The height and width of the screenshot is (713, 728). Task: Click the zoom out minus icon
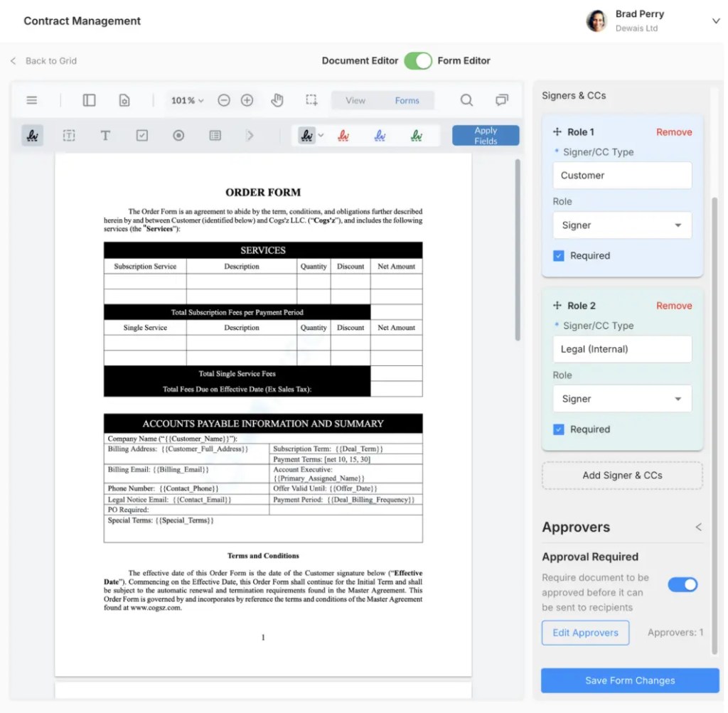tap(224, 100)
